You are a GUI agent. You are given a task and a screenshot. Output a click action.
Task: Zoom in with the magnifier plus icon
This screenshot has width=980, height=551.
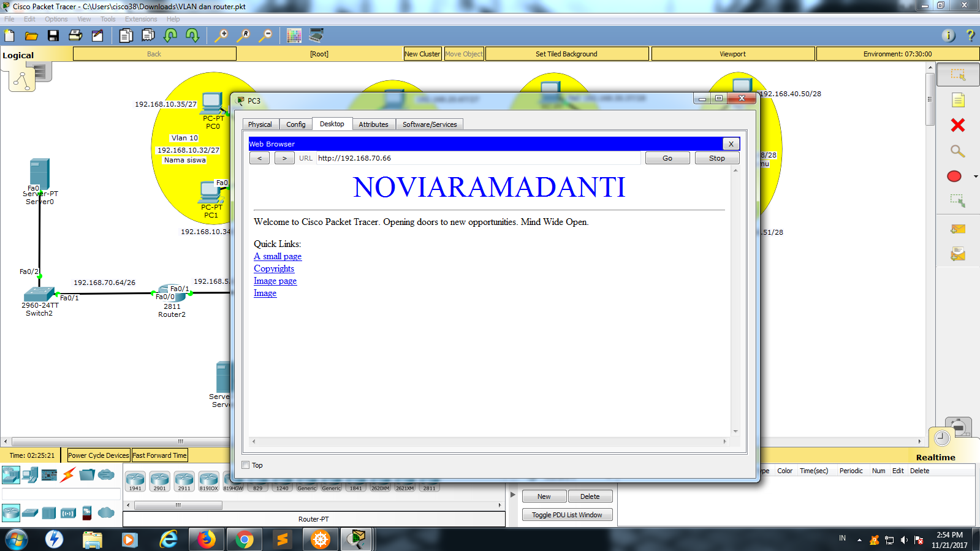[221, 36]
